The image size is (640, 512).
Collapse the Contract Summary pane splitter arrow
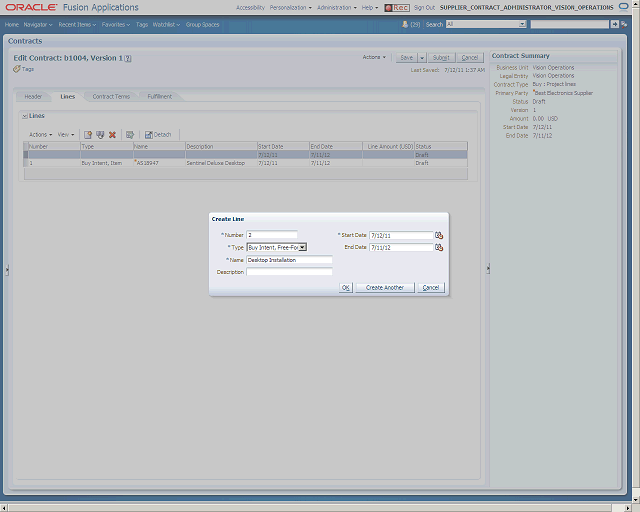click(x=488, y=269)
